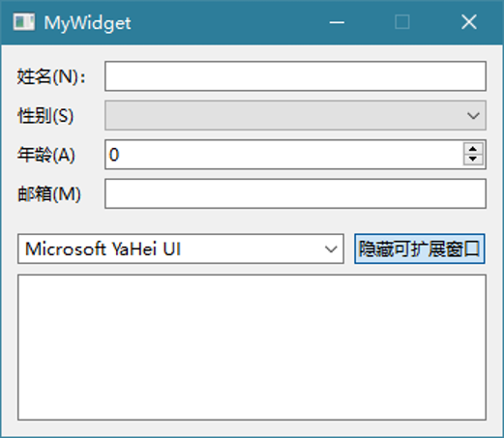The height and width of the screenshot is (438, 504).
Task: Minimize the MyWidget window
Action: [337, 22]
